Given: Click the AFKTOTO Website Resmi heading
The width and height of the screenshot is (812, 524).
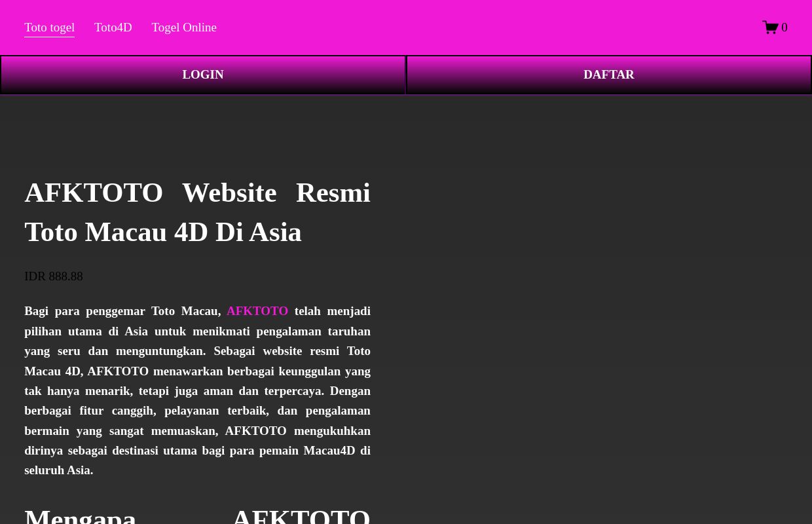Looking at the screenshot, I should click(197, 212).
